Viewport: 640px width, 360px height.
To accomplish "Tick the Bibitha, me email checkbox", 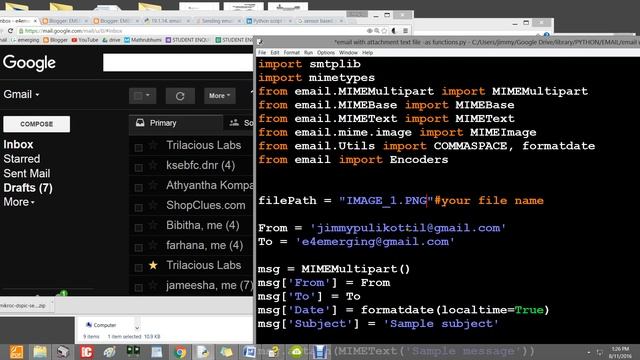I will click(x=139, y=227).
